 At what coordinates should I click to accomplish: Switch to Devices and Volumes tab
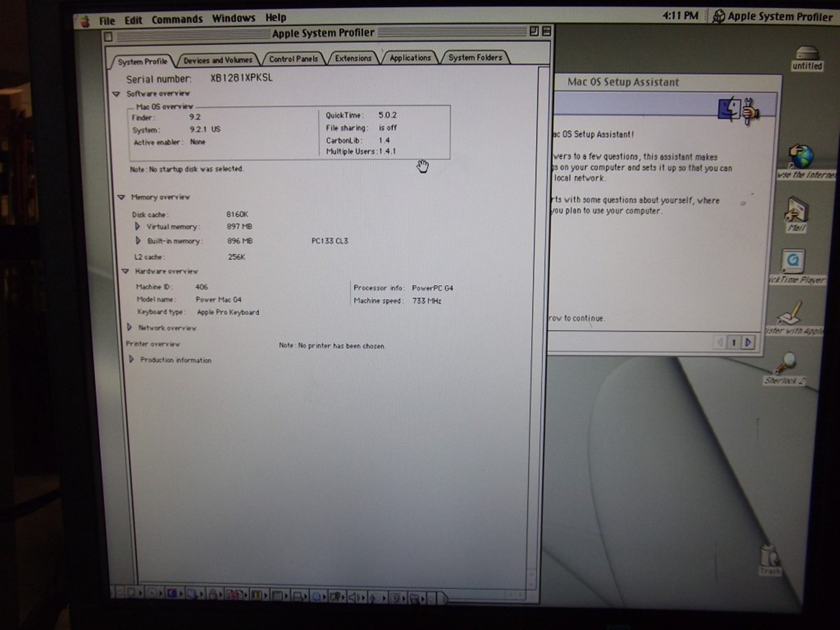(x=218, y=60)
